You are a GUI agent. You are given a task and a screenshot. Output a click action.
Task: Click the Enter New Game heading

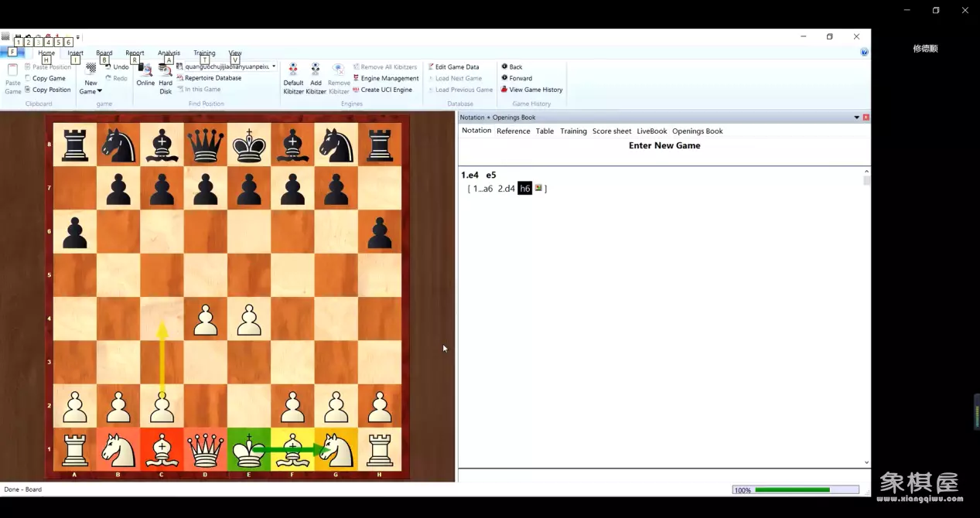[664, 145]
